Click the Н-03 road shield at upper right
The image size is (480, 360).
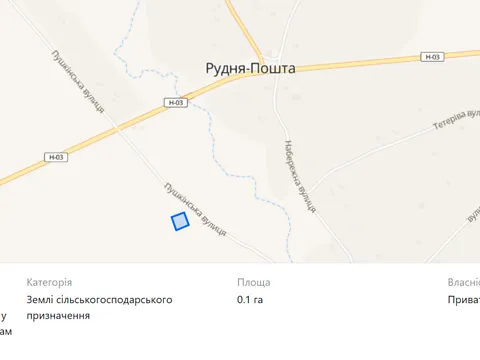point(432,57)
